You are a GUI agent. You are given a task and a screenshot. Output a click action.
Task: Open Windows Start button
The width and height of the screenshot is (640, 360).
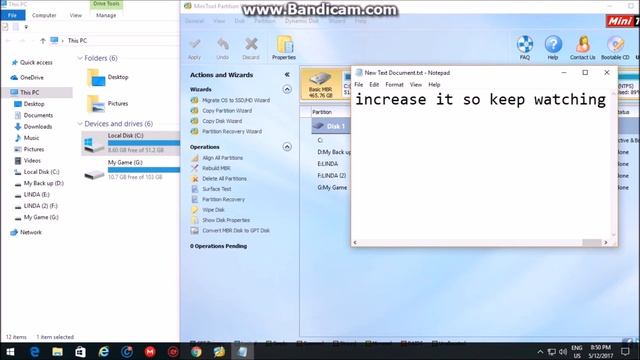point(11,351)
